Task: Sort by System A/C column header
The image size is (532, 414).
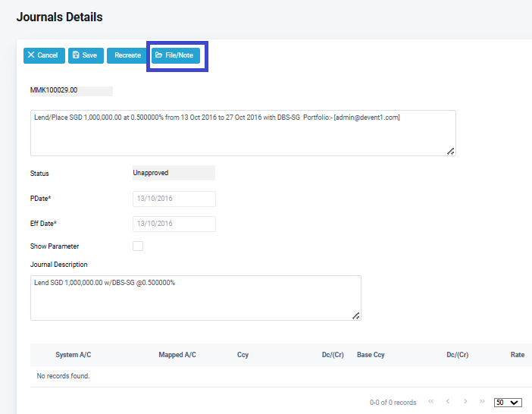Action: point(73,355)
